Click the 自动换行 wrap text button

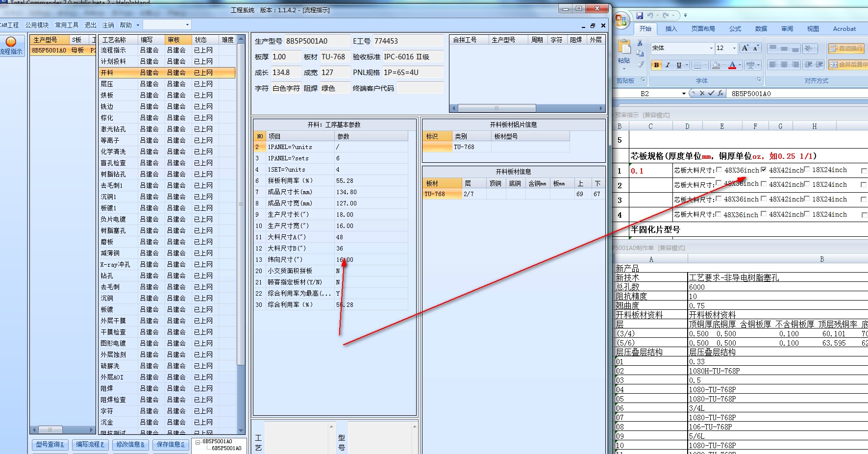[846, 48]
